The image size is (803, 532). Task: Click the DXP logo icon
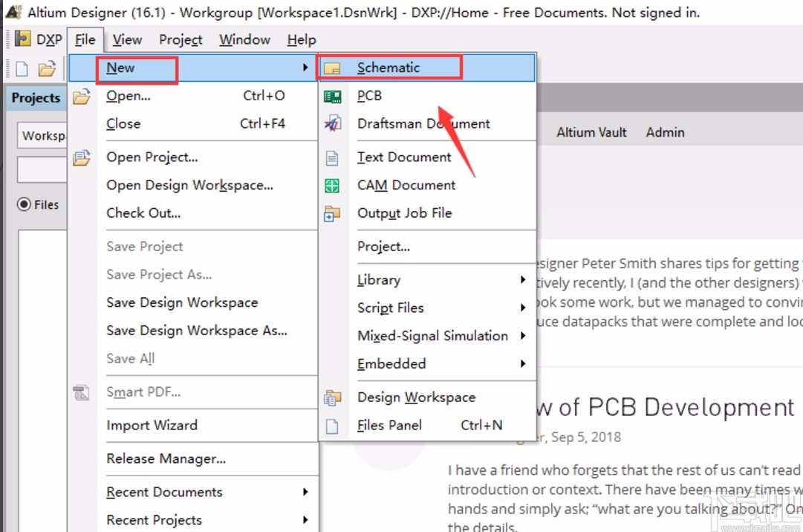(x=22, y=39)
